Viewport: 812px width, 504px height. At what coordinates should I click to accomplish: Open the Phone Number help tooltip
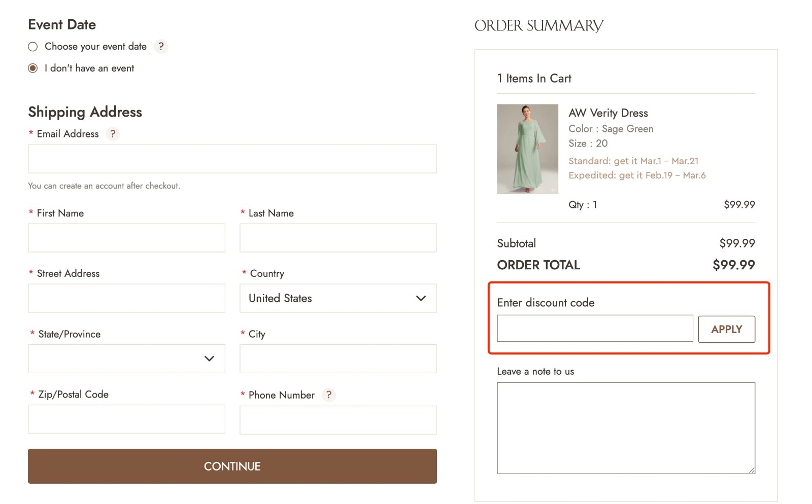(x=328, y=395)
